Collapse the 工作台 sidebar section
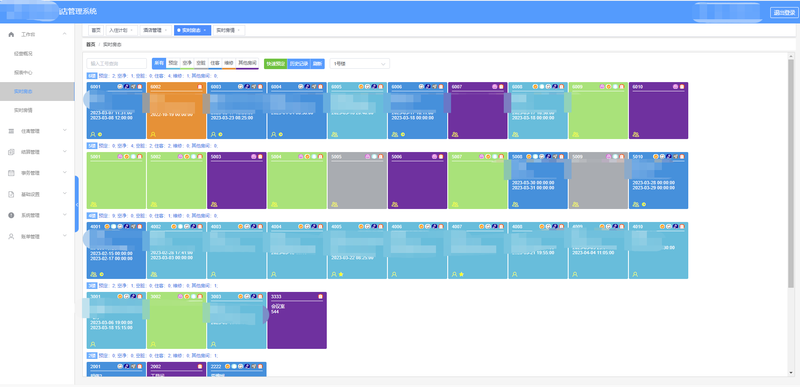 point(64,34)
